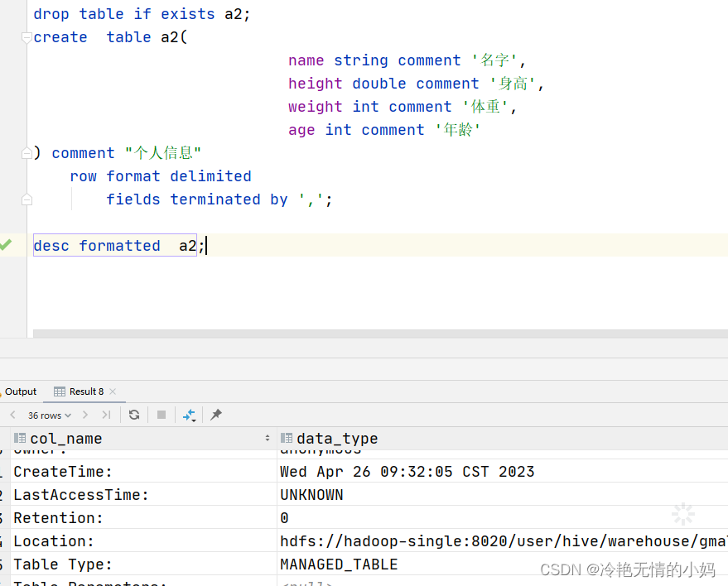Click the col_name column header
Screen dimensions: 728x586
coord(143,439)
